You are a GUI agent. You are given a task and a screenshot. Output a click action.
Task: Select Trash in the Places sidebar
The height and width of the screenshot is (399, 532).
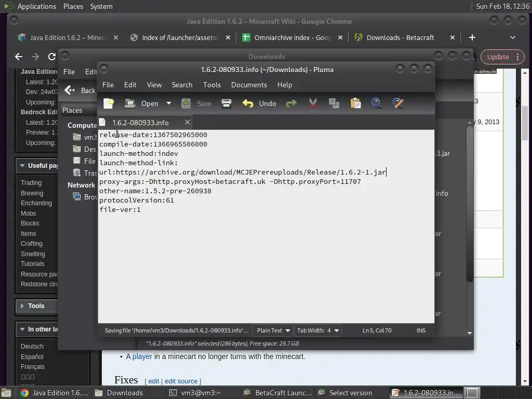pyautogui.click(x=85, y=173)
